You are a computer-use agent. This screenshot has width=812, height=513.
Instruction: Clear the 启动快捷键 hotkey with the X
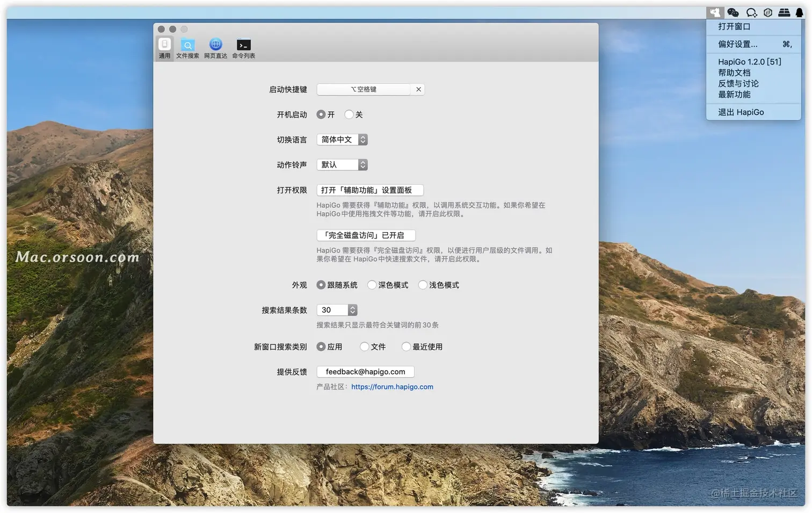pos(418,89)
